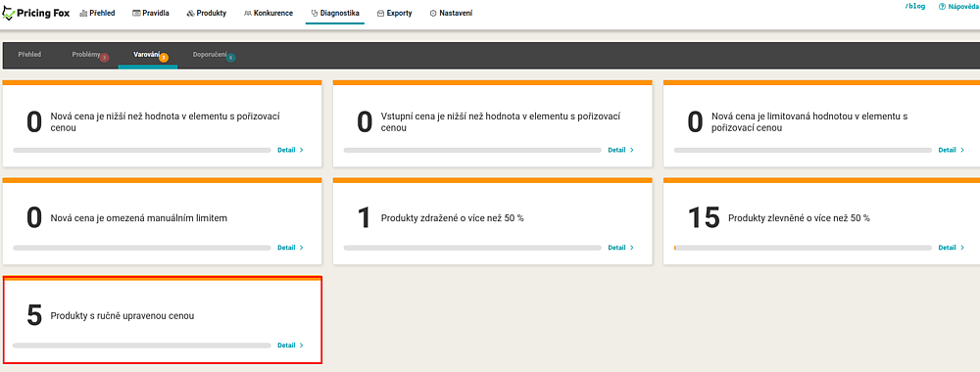The width and height of the screenshot is (980, 372).
Task: Open Nastavení settings gear icon
Action: click(433, 13)
